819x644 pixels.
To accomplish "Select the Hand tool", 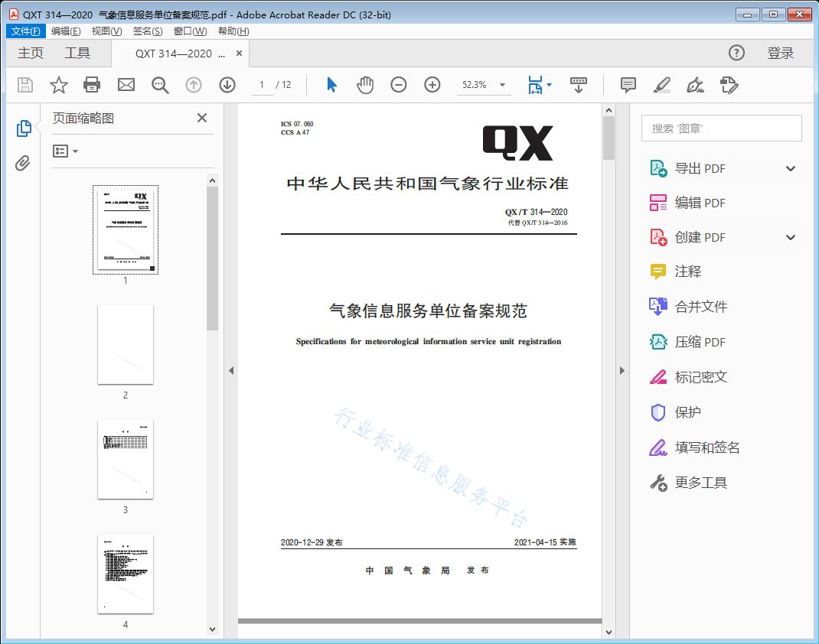I will [365, 85].
